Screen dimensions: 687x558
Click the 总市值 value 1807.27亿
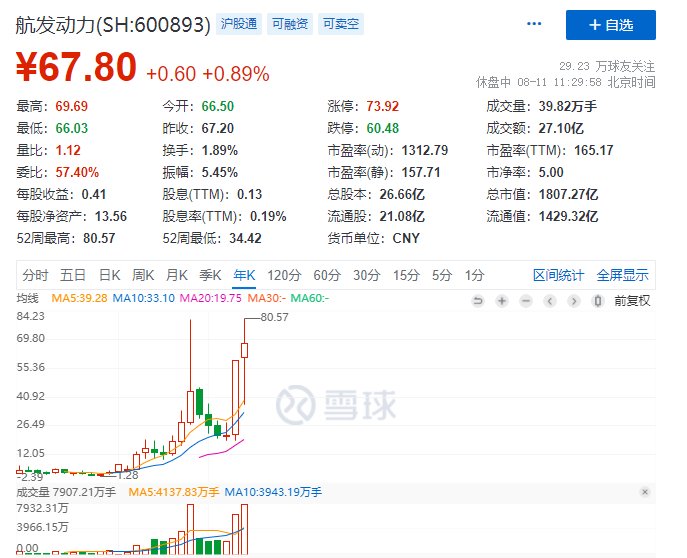tap(568, 194)
